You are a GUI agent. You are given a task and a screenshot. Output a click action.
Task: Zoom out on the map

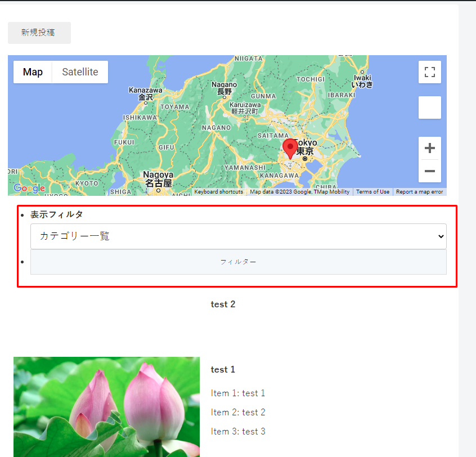coord(429,171)
